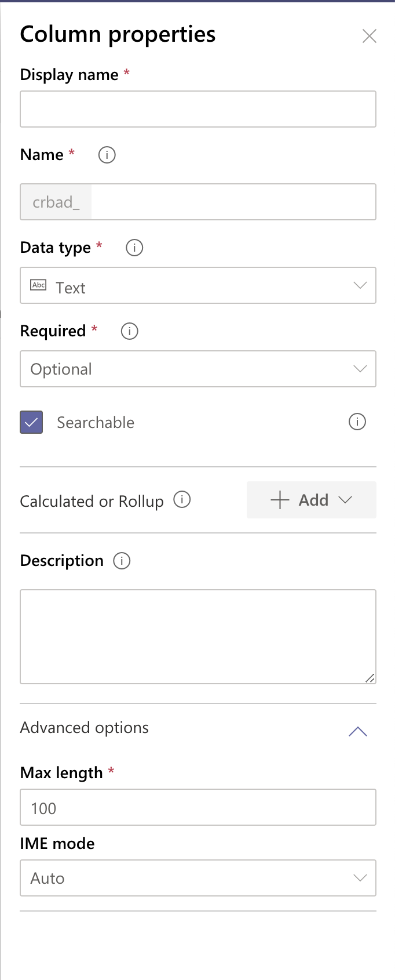The height and width of the screenshot is (980, 395).
Task: Click the Calculated or Rollup info icon
Action: tap(182, 499)
